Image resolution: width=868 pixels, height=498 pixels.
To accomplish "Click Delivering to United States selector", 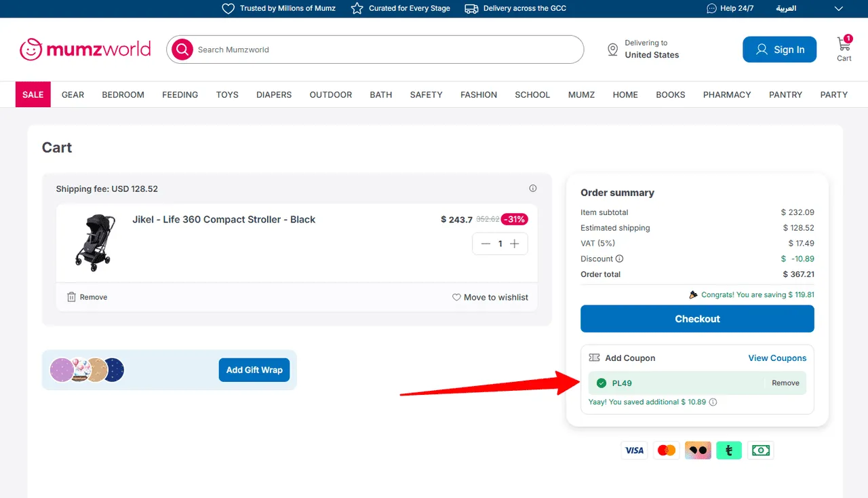I will point(643,49).
